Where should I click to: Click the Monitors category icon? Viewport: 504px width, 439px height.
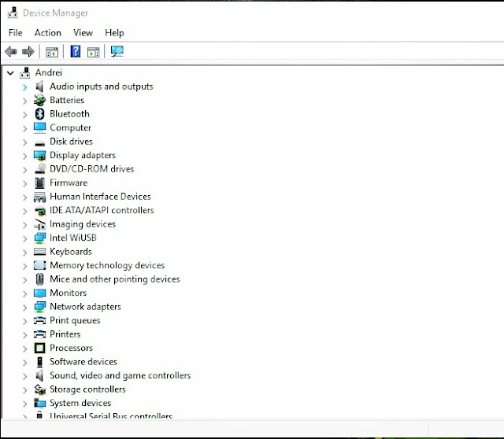(x=39, y=293)
